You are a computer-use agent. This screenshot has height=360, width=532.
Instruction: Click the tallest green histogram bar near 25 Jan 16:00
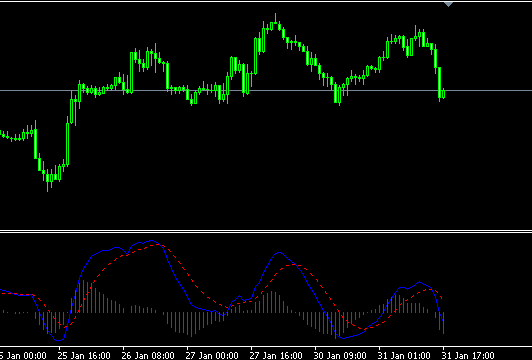point(83,296)
